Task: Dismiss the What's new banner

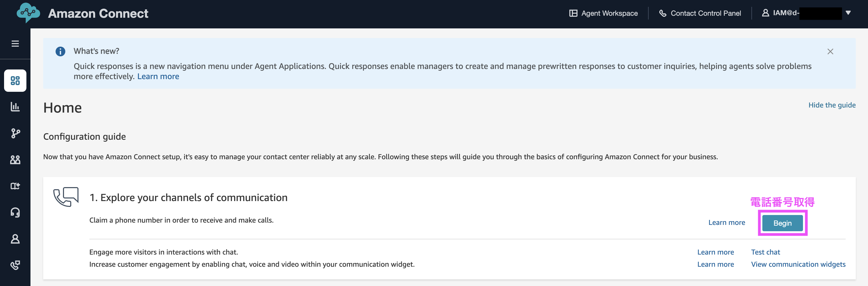Action: (830, 51)
